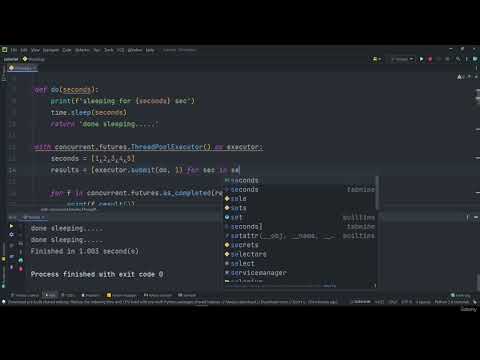Click the 'Process finished with exit code 0' line

pos(97,274)
